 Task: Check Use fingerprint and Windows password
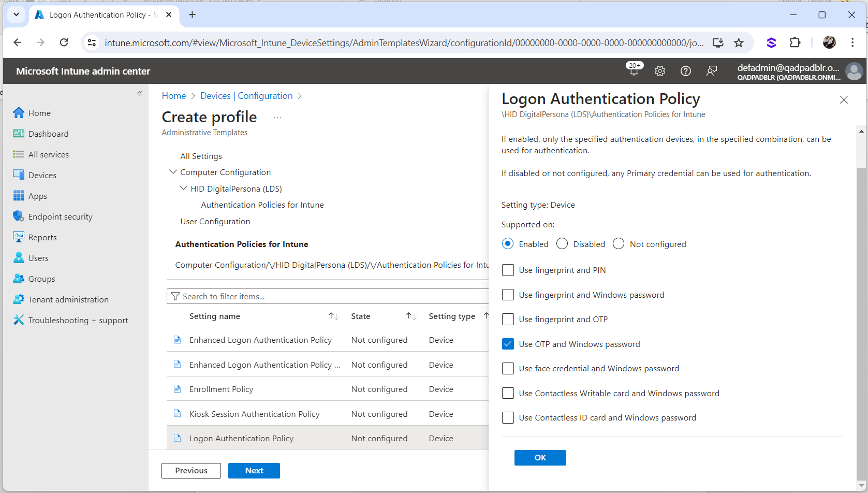508,295
